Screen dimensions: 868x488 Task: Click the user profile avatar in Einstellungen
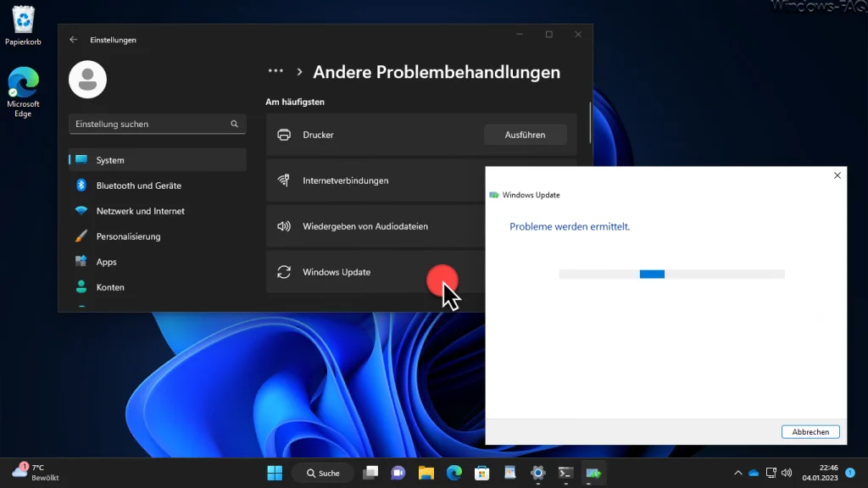coord(87,80)
